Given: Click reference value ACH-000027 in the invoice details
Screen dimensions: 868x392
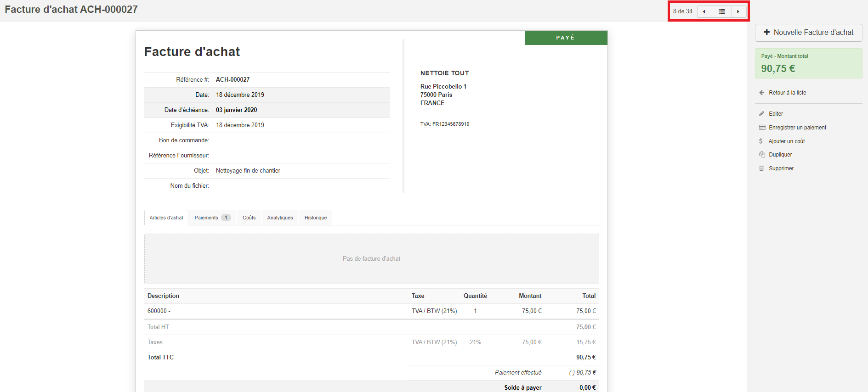Looking at the screenshot, I should (233, 80).
